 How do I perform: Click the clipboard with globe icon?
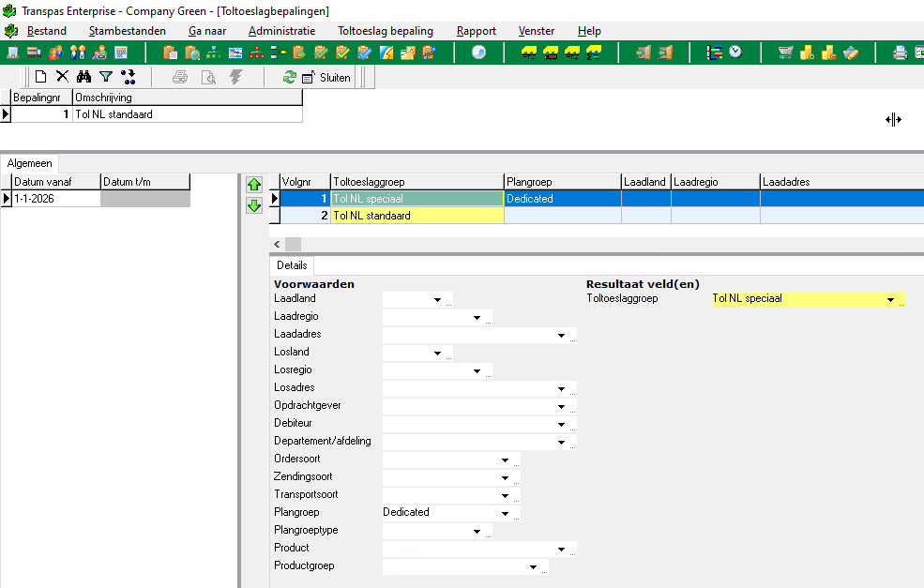[x=192, y=53]
